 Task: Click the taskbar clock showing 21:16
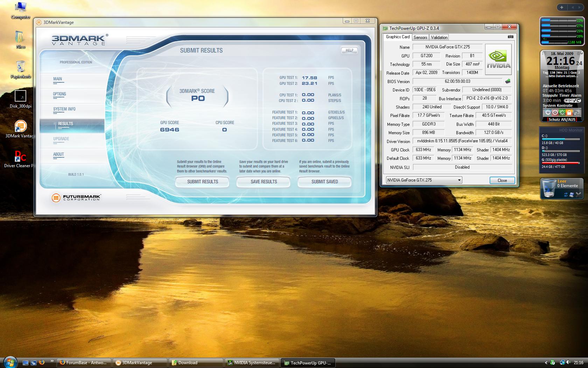(579, 363)
